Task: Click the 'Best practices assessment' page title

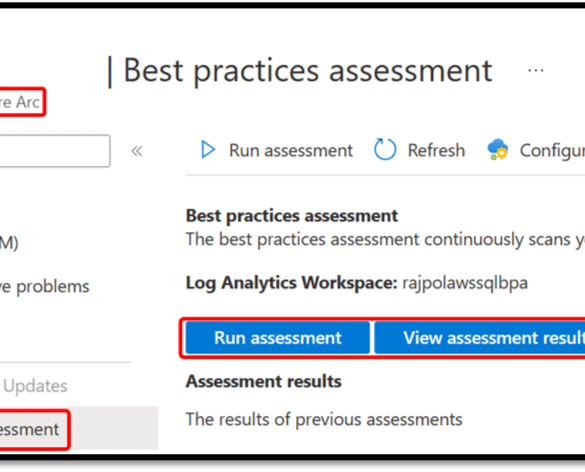Action: tap(308, 71)
